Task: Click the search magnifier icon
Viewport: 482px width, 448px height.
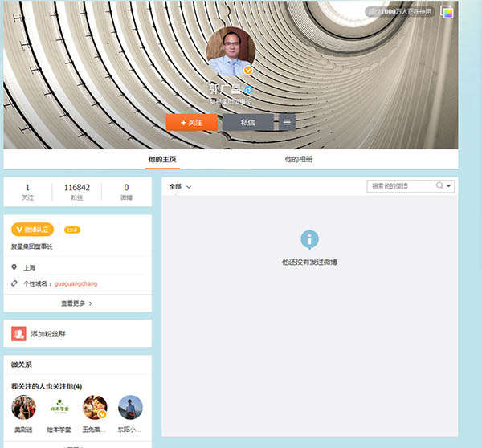Action: click(439, 185)
